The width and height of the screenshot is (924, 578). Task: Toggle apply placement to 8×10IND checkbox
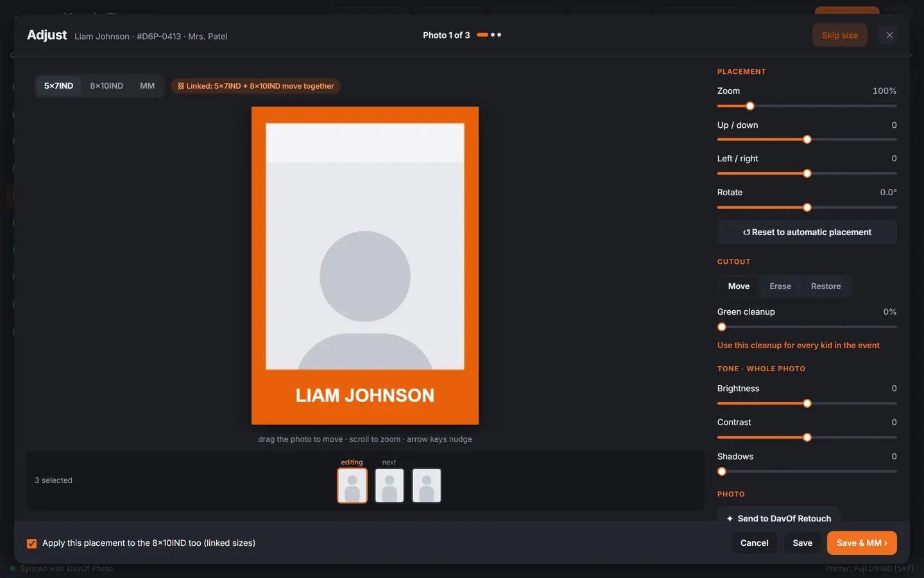tap(31, 543)
